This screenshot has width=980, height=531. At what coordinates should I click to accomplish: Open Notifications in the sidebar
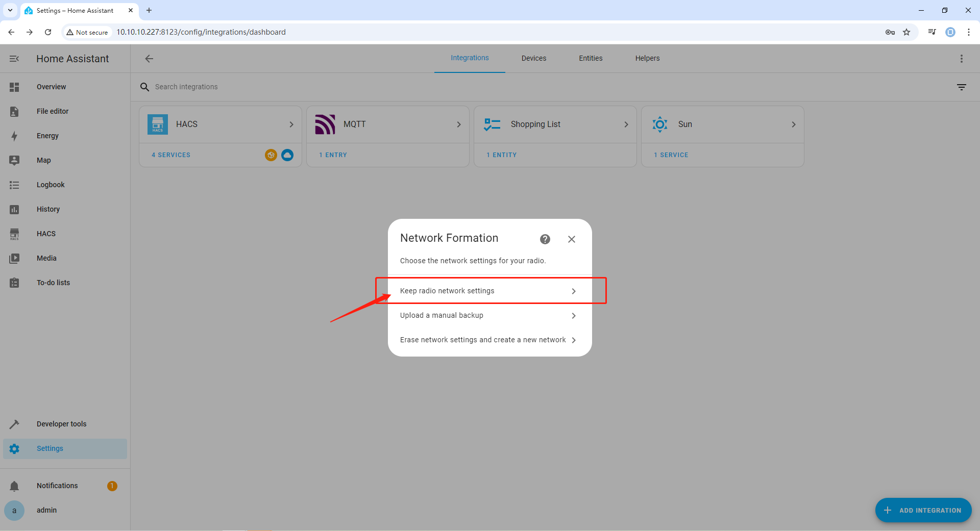click(57, 486)
